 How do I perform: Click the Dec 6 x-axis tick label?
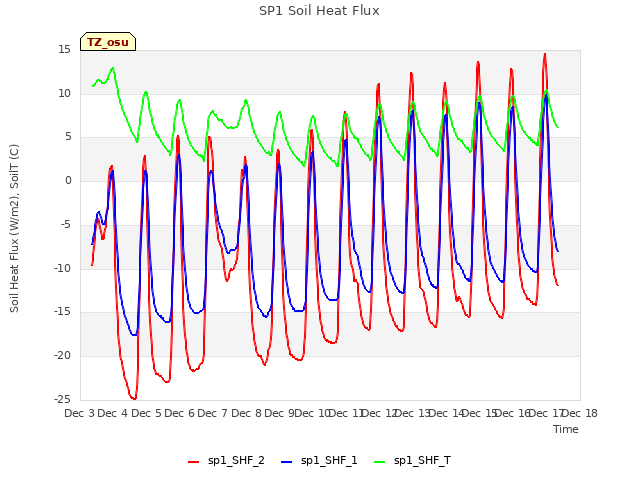[x=179, y=413]
